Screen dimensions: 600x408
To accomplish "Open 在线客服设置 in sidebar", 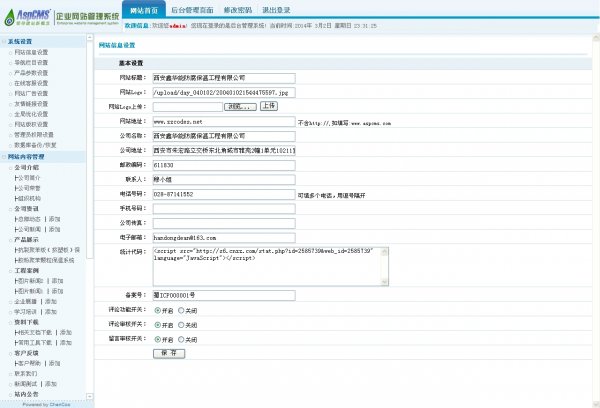I will (x=31, y=83).
